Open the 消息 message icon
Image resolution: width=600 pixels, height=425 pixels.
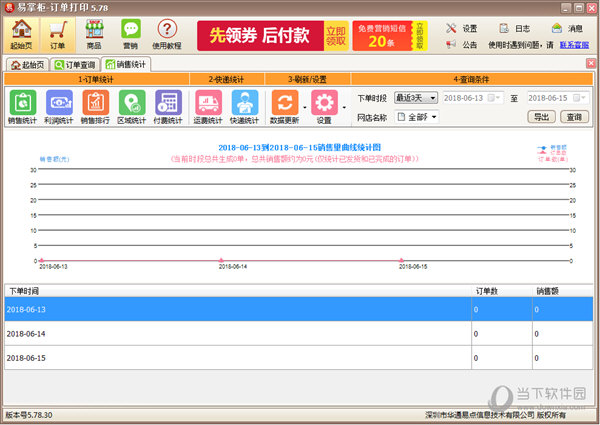[x=567, y=28]
